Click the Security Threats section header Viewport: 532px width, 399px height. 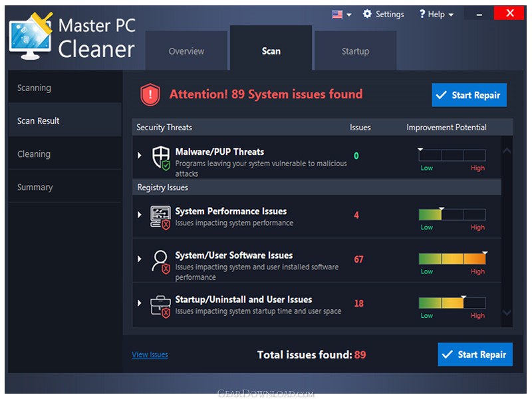164,127
